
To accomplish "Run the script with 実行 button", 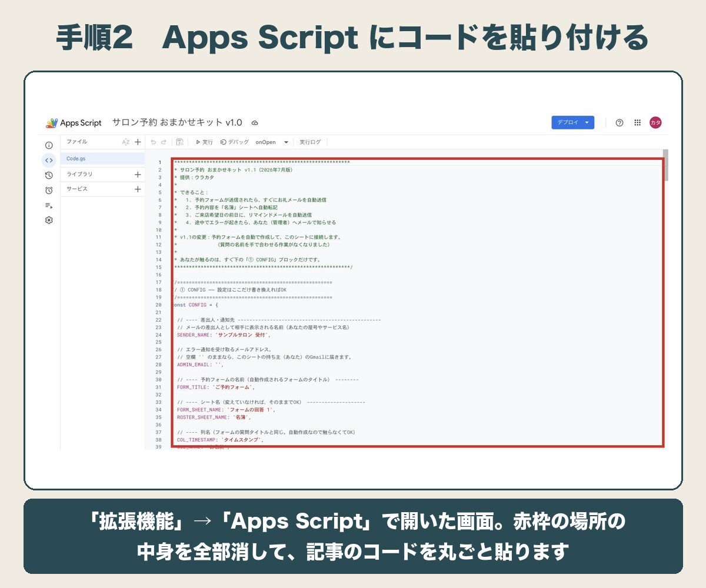I will [x=204, y=142].
